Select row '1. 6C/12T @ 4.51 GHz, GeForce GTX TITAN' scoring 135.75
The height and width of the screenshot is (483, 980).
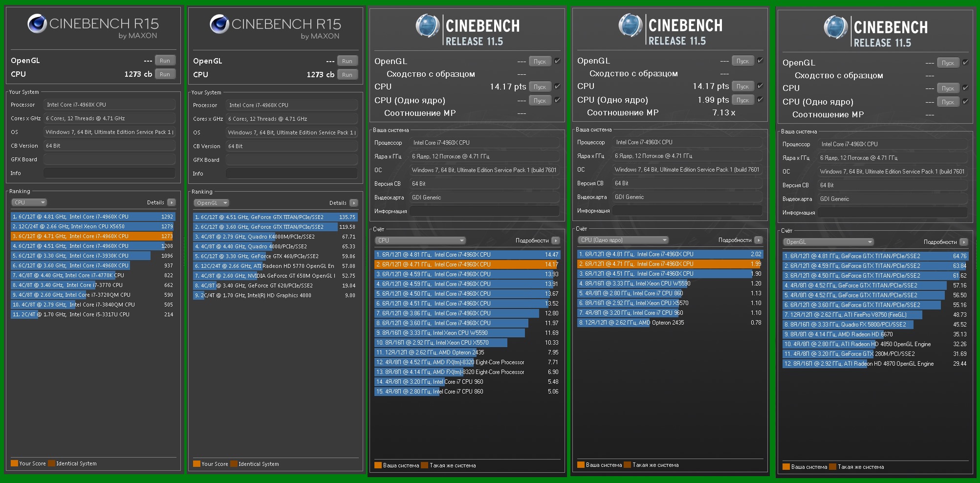coord(275,217)
